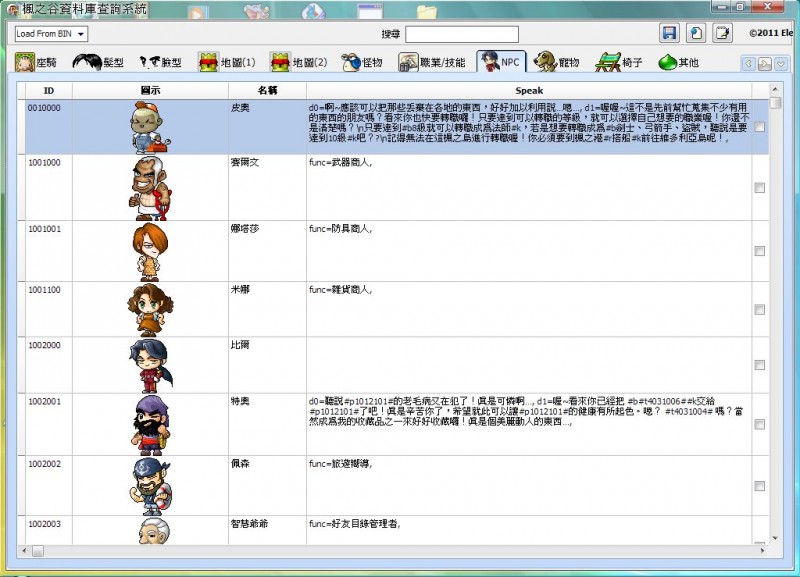Click the horizontal scrollbar left arrow
Screen dimensions: 800x577
click(x=24, y=551)
